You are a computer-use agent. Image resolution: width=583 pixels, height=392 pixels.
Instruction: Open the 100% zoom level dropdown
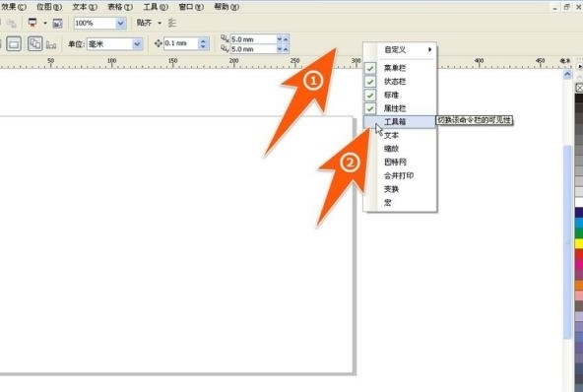tap(120, 24)
